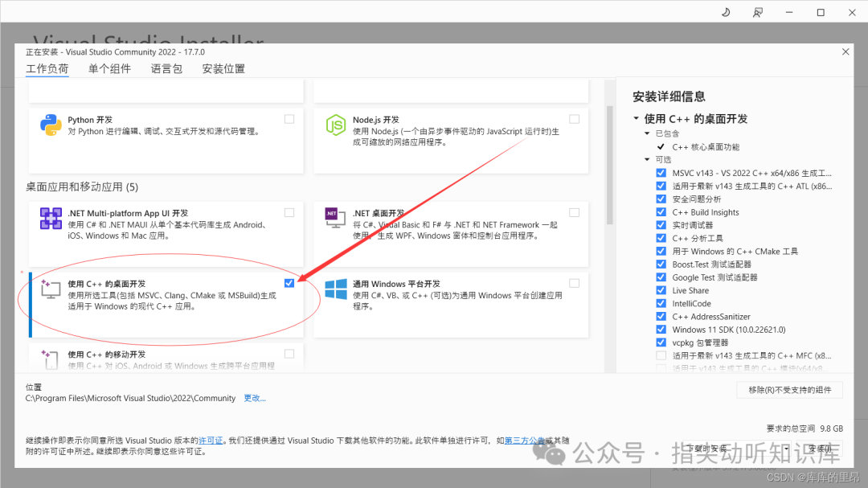Uncheck the IntelliCode option

coord(661,303)
